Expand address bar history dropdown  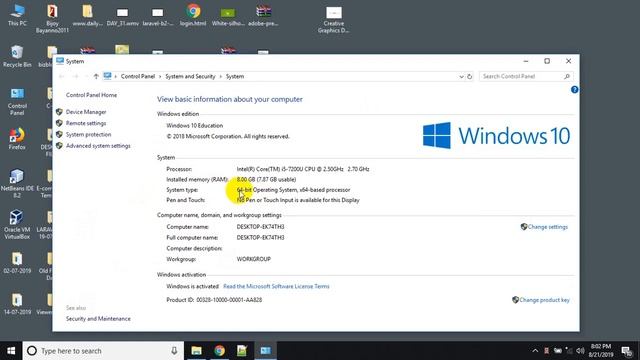point(461,77)
